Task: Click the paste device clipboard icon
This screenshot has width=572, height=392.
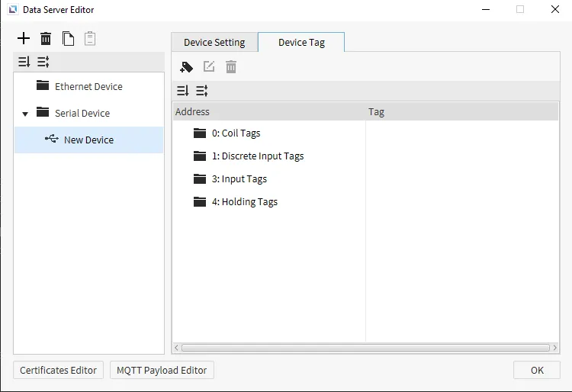Action: 90,39
